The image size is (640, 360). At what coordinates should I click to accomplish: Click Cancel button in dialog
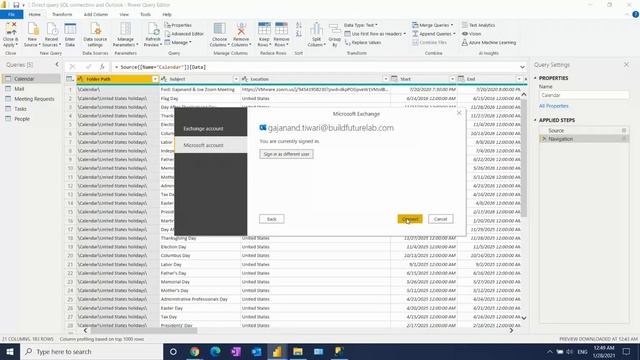[440, 219]
